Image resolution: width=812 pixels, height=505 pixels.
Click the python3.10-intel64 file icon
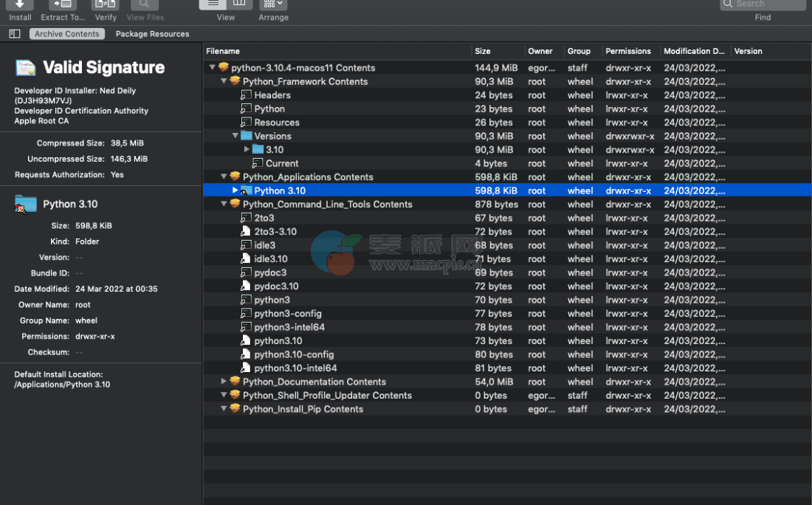(x=246, y=368)
